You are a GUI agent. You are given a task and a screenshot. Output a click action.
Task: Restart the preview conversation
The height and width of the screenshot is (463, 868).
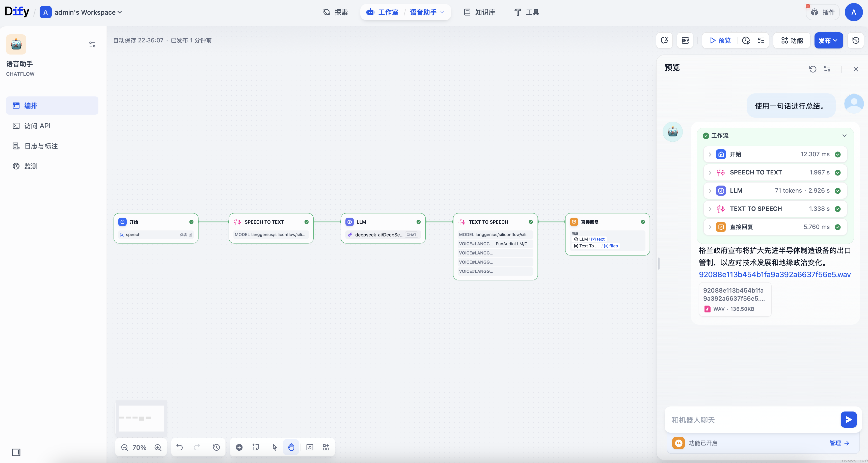coord(812,69)
